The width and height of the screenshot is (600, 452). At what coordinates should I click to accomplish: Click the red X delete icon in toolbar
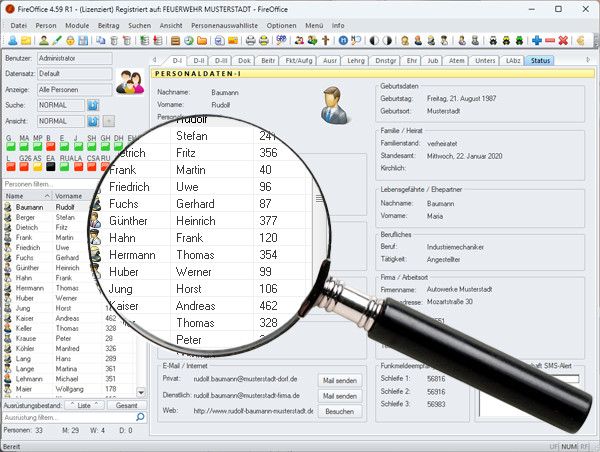pos(563,40)
